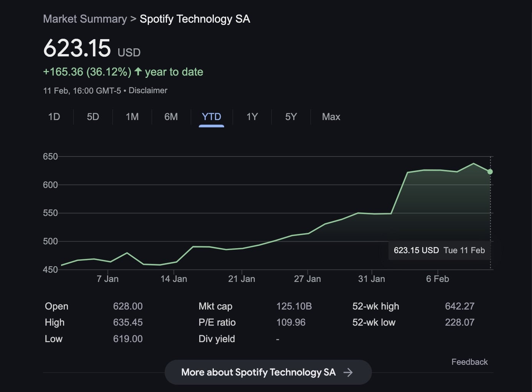
Task: Select the 5D time range tab
Action: click(x=93, y=117)
